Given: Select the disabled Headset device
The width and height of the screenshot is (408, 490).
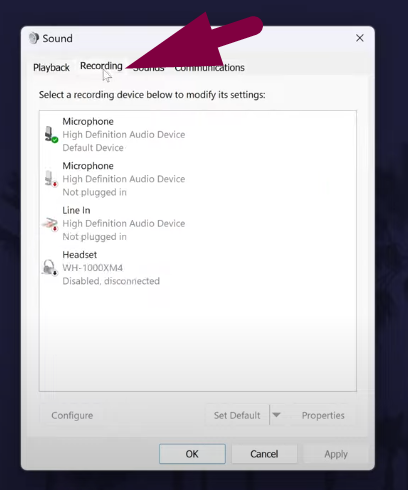Looking at the screenshot, I should click(198, 268).
